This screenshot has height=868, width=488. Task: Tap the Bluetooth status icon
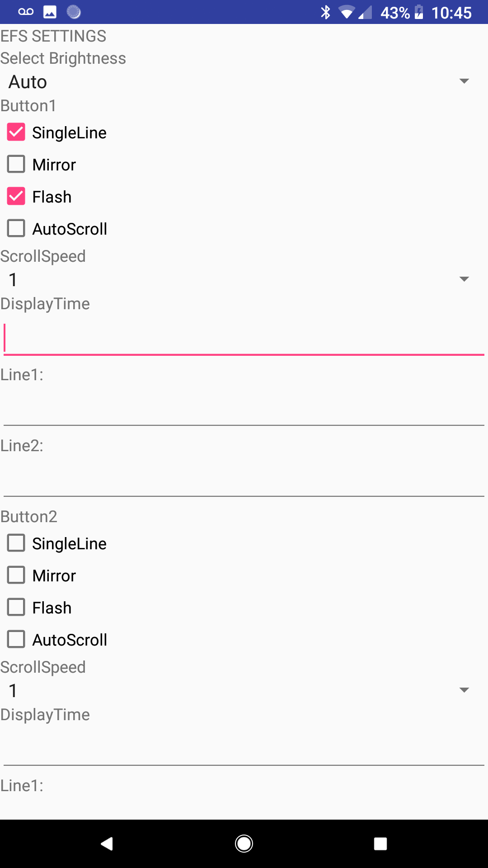(x=325, y=12)
